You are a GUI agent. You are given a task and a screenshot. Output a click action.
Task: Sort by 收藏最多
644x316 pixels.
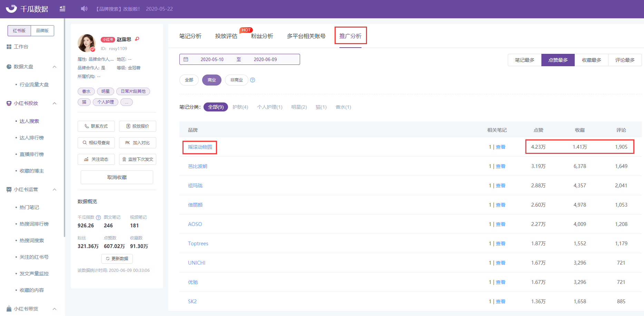591,60
